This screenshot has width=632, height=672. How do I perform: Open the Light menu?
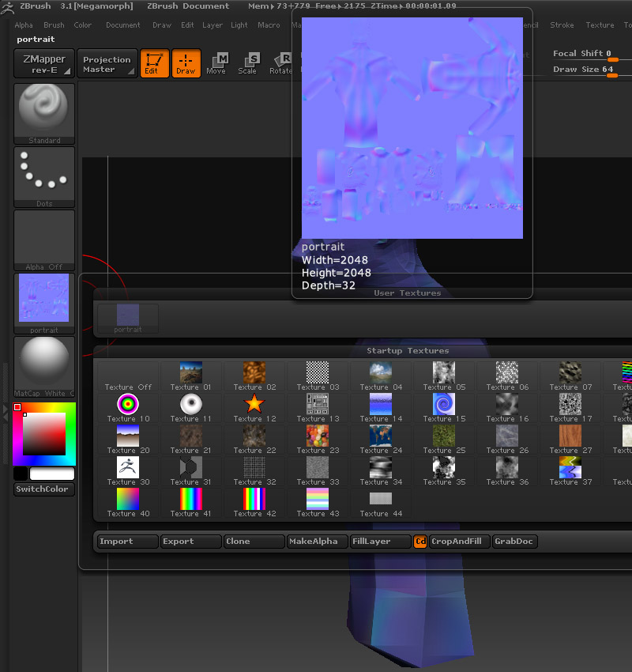[x=239, y=25]
